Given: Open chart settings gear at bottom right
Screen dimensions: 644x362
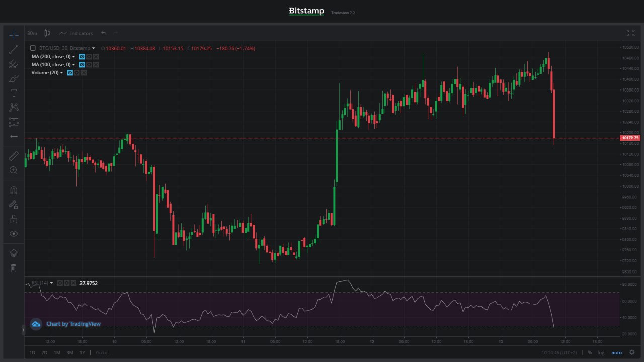Looking at the screenshot, I should (632, 353).
